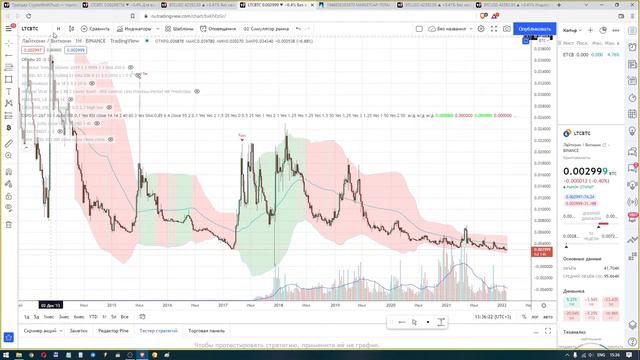Remove drawings with the trash icon

tap(9, 224)
